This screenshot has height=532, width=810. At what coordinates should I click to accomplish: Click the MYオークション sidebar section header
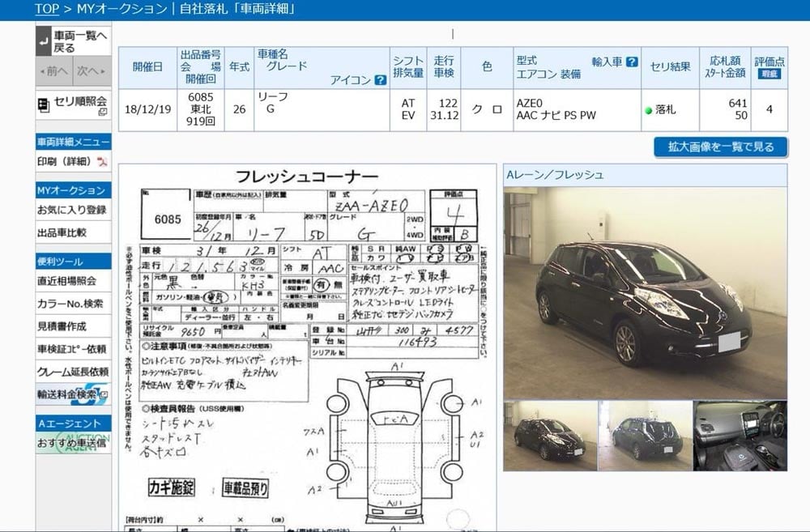pos(74,190)
